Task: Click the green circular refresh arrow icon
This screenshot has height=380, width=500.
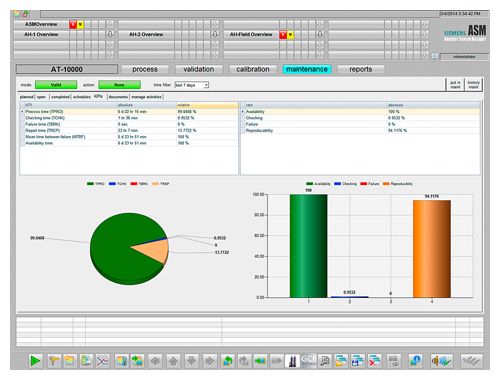Action: (x=228, y=361)
